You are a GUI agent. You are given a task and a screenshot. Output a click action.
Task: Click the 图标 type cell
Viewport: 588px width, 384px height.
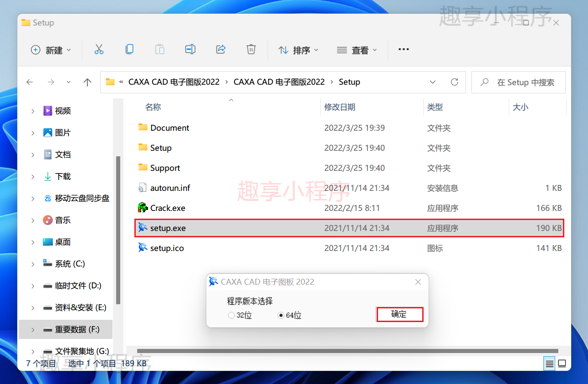435,248
